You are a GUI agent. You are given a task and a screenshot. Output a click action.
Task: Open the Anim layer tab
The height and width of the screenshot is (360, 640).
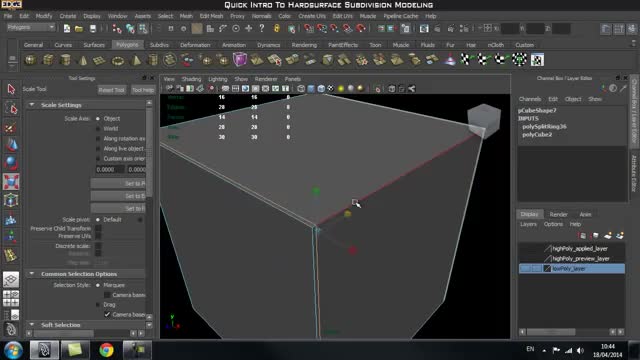[x=585, y=214]
